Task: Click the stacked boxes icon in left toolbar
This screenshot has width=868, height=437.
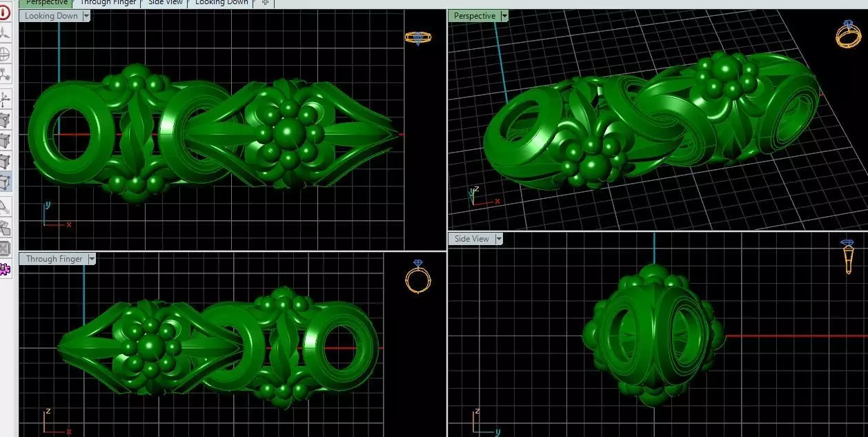Action: [5, 226]
